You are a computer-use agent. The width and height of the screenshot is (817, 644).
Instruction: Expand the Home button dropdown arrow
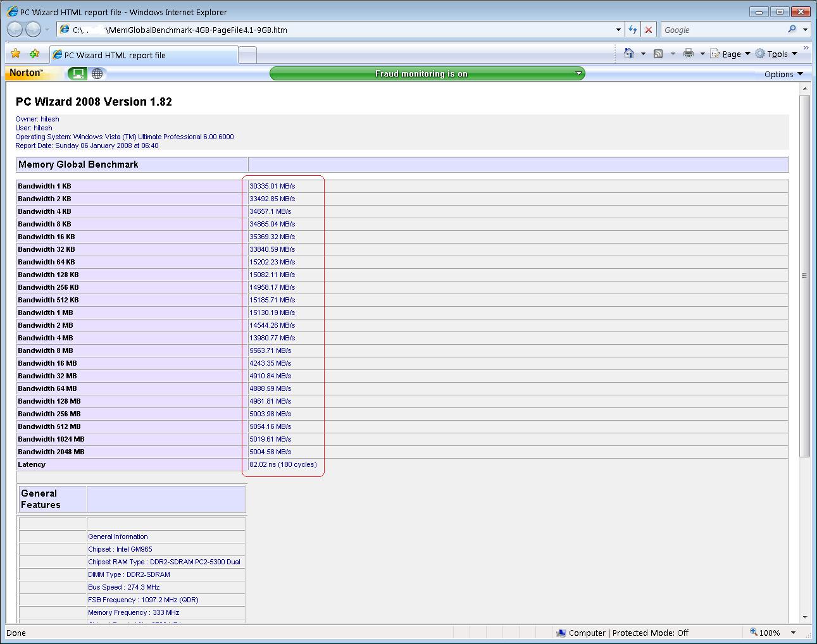pos(643,54)
